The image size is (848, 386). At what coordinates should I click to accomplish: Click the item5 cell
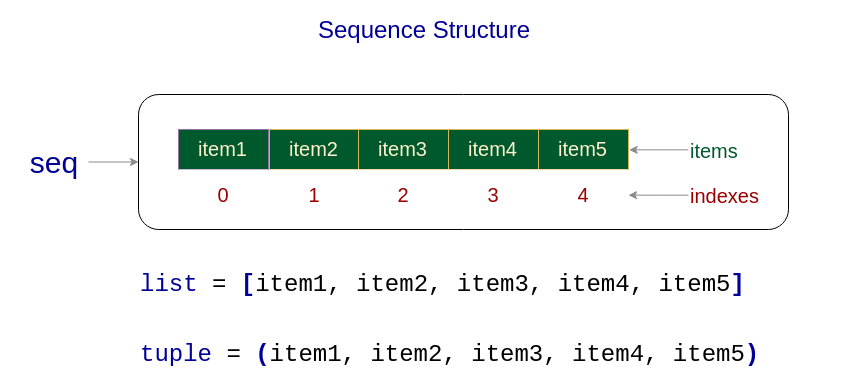click(584, 149)
